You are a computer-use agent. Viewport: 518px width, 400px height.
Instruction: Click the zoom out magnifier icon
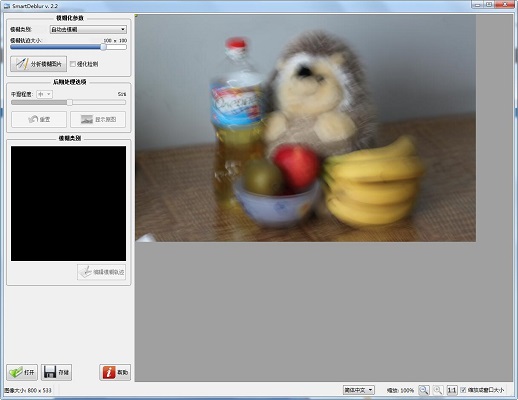click(x=424, y=390)
